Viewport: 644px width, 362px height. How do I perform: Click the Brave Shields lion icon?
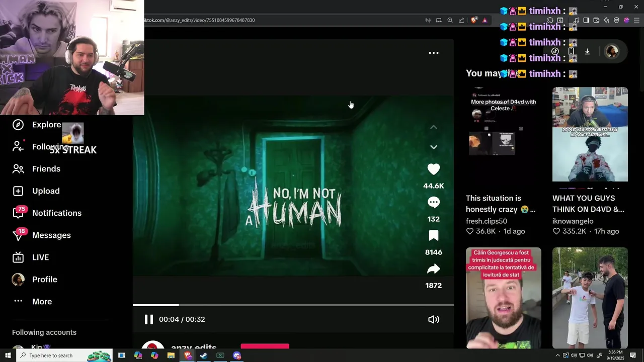coord(474,20)
